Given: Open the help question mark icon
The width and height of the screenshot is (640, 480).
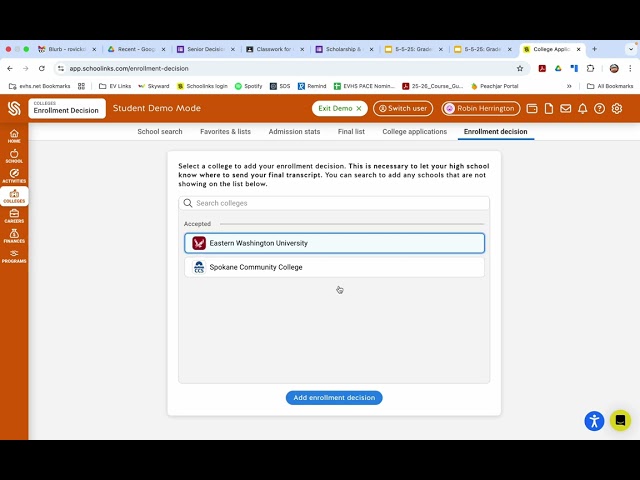Looking at the screenshot, I should click(x=599, y=108).
